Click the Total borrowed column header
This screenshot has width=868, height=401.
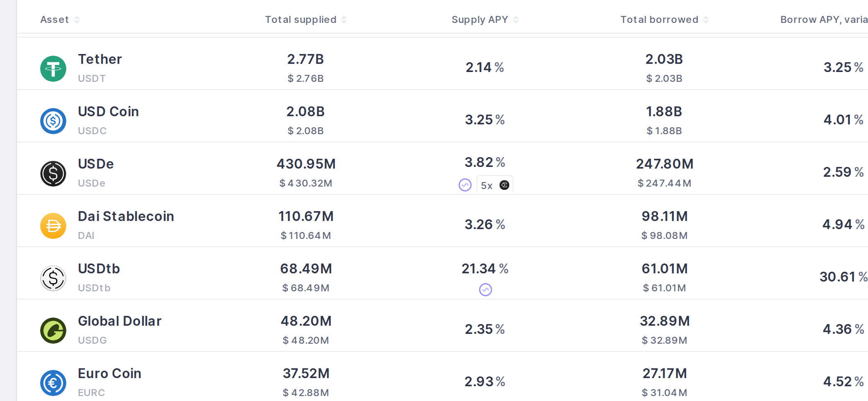[660, 20]
